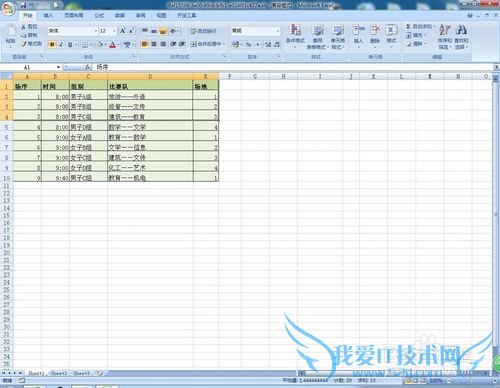Switch to the Data (数据) tab
500x388 pixels.
click(x=120, y=15)
